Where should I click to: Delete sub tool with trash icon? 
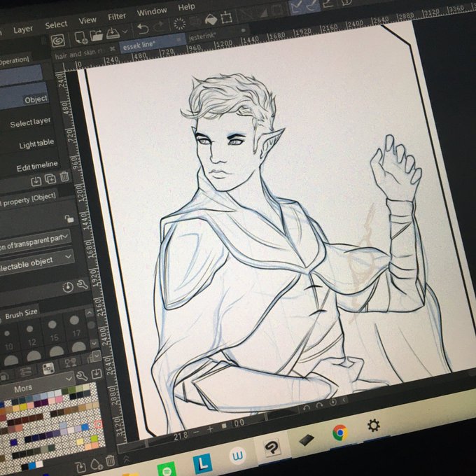[x=64, y=176]
